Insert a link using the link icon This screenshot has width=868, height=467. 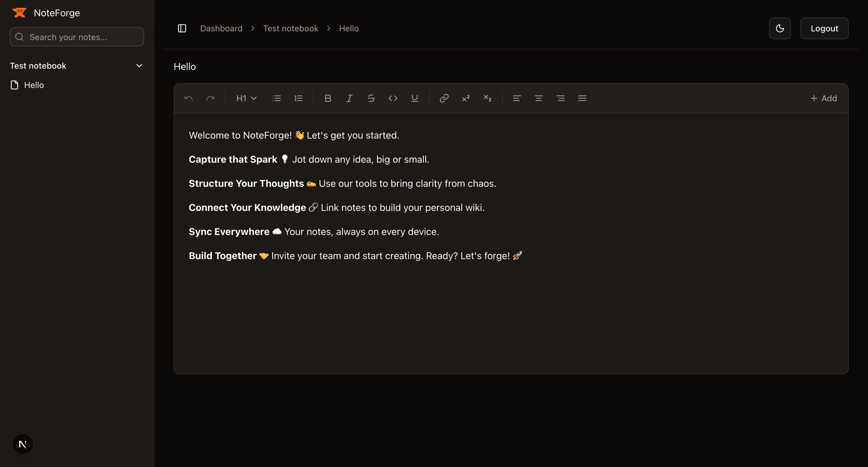[x=444, y=98]
